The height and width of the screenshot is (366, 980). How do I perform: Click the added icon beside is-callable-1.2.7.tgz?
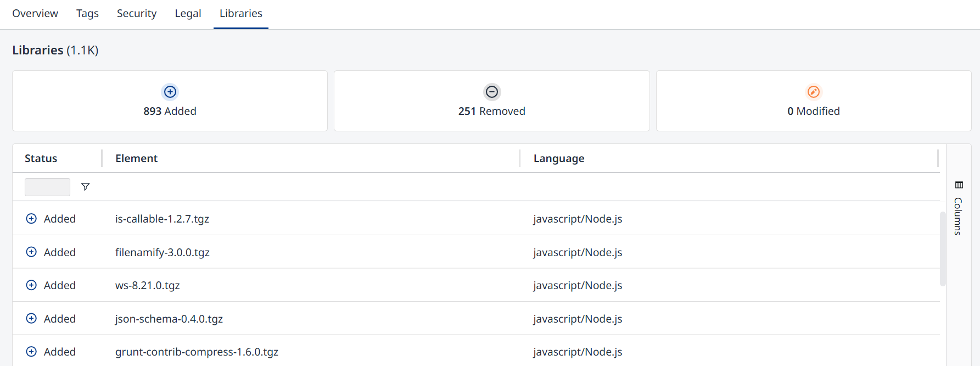pyautogui.click(x=31, y=219)
